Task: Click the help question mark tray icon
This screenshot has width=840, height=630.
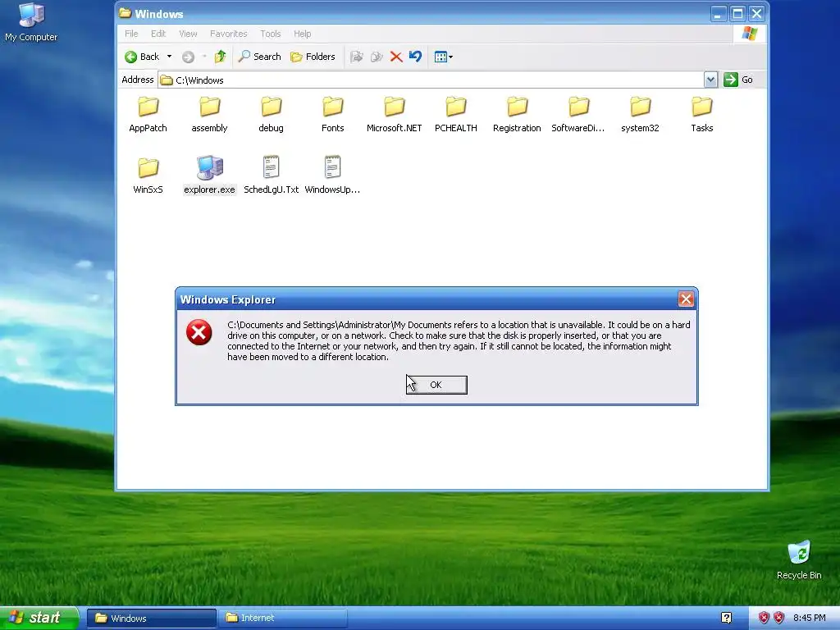Action: (727, 618)
